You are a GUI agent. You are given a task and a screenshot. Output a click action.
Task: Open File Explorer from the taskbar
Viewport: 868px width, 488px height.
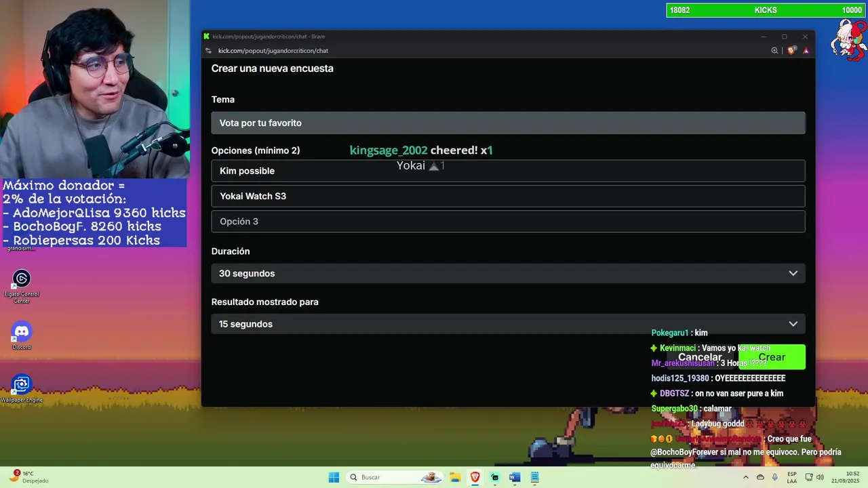(x=455, y=477)
